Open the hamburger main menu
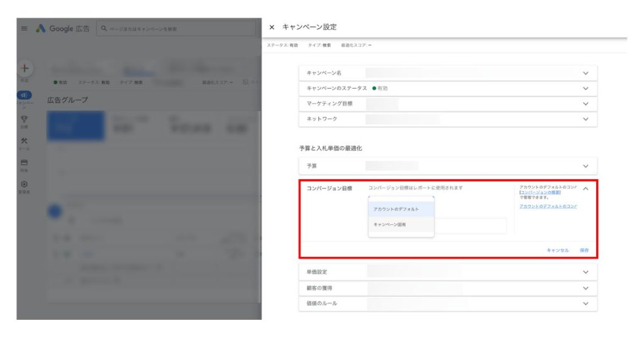Screen dimensions: 644x338 click(x=24, y=29)
